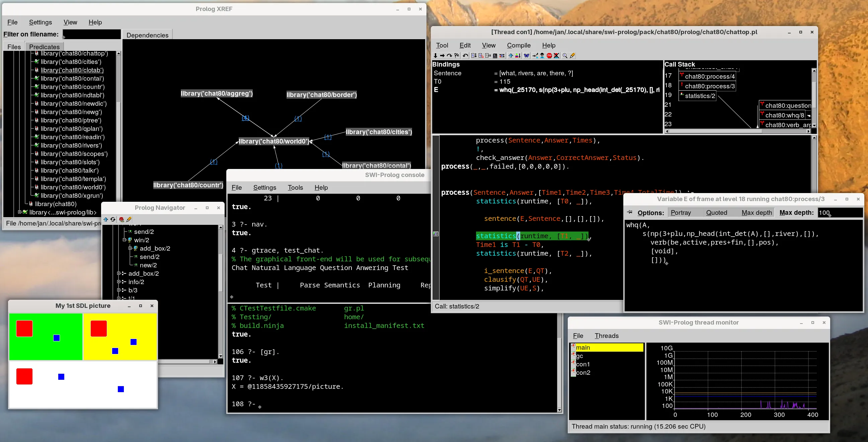Image resolution: width=868 pixels, height=442 pixels.
Task: Click the Max depth value field
Action: [840, 212]
